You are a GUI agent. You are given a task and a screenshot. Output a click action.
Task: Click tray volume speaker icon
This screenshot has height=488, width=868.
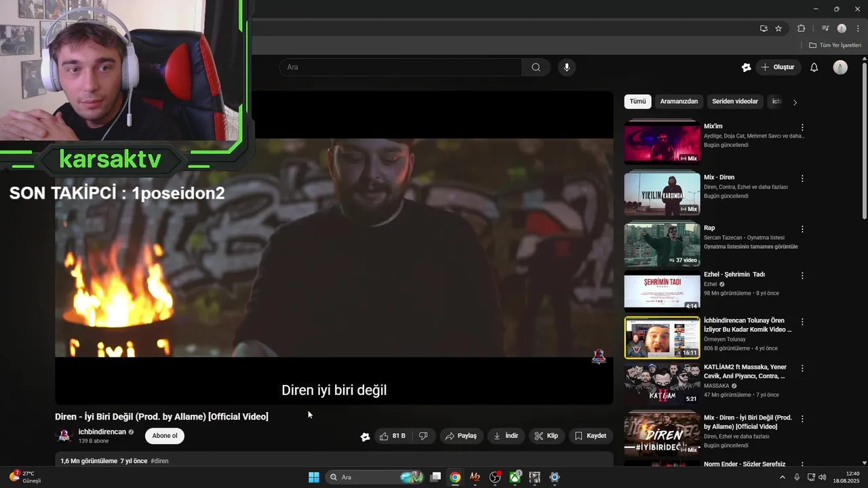coord(823,477)
